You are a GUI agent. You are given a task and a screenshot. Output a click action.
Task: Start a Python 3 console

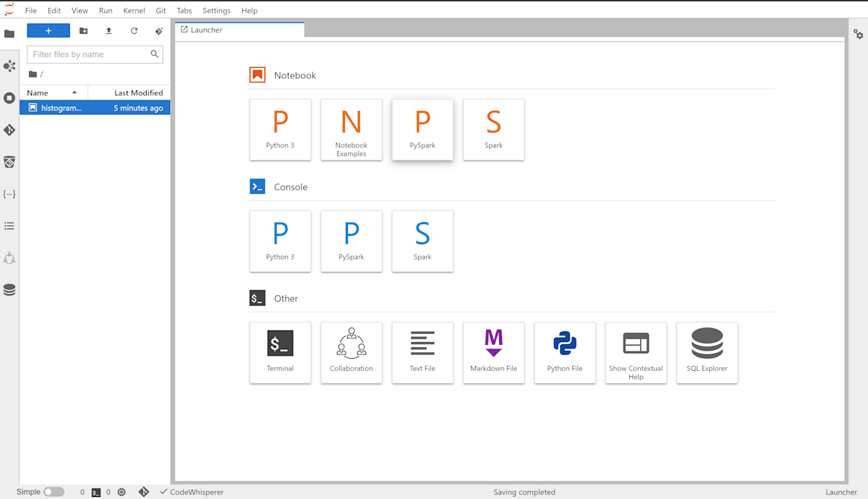coord(280,242)
